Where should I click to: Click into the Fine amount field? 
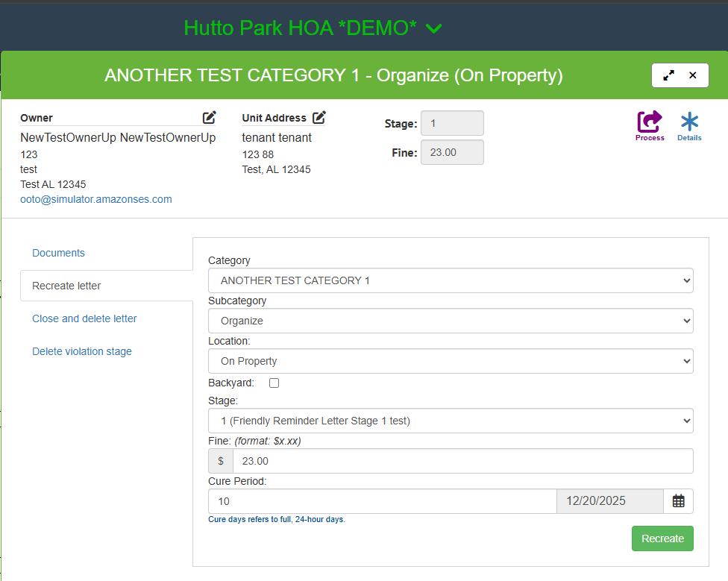pyautogui.click(x=462, y=461)
